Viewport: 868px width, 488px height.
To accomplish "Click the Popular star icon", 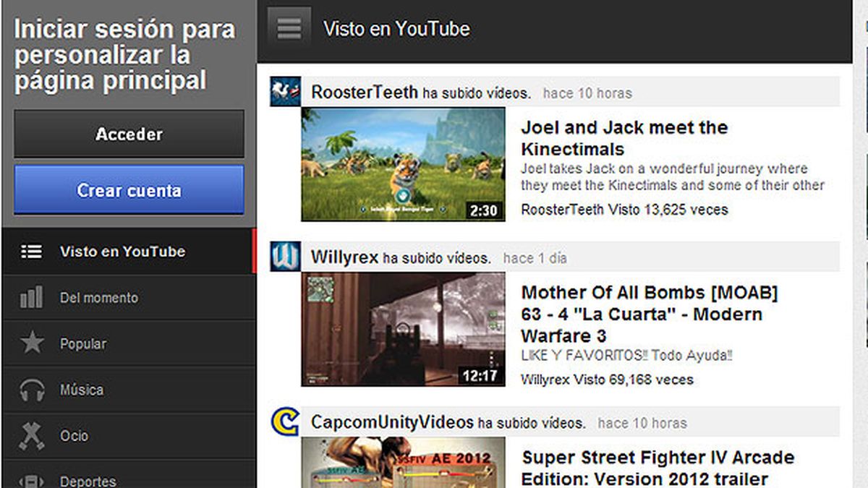I will [x=32, y=343].
